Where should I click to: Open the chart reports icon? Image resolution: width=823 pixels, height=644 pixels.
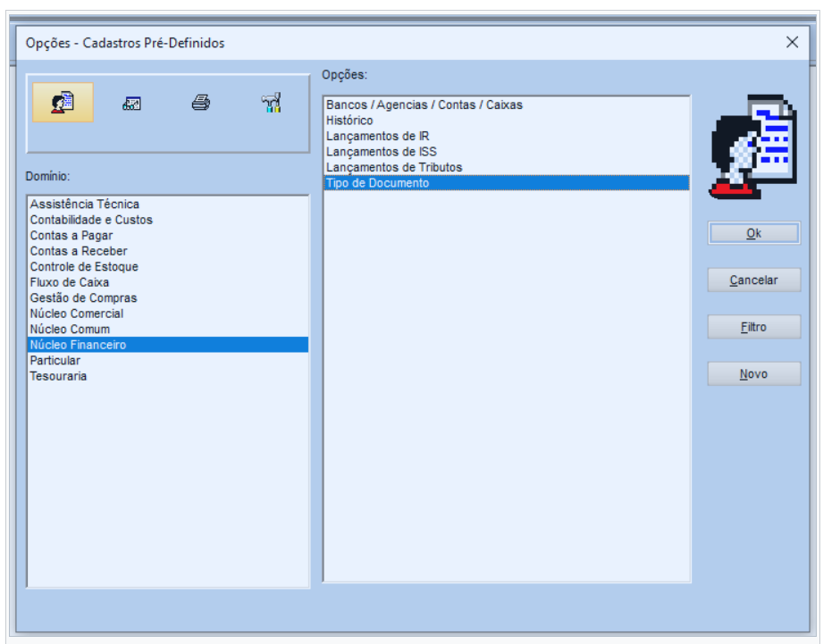(x=131, y=103)
